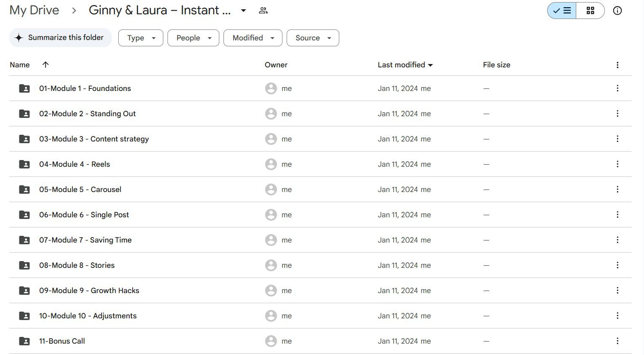Select the 07-Module 7 - Saving Time folder name
Viewport: 644px width, 355px height.
85,240
